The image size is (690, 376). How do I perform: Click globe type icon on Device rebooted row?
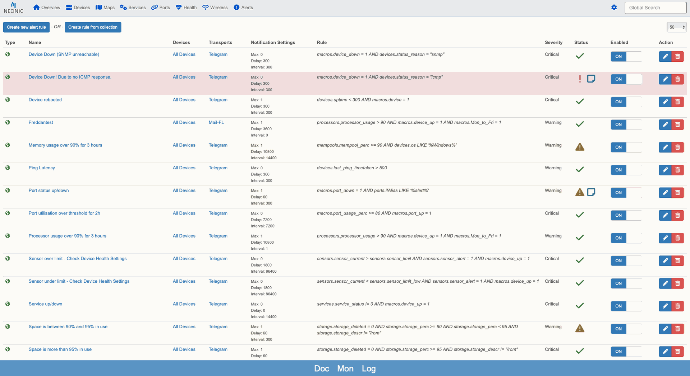click(7, 100)
